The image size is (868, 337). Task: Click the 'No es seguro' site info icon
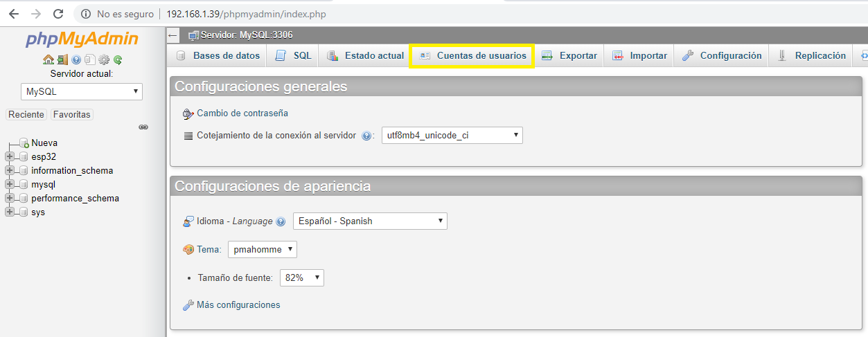[x=86, y=14]
